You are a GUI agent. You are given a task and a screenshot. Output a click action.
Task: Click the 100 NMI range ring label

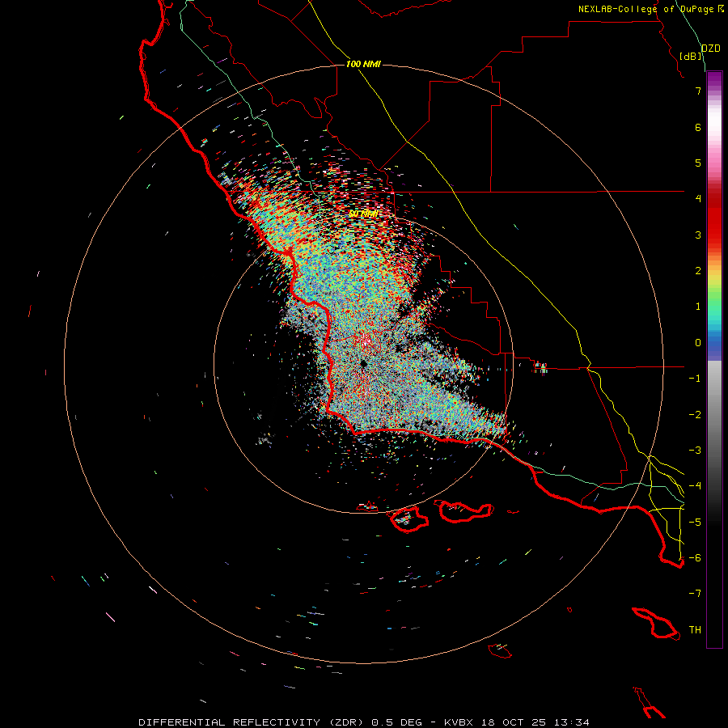tap(363, 64)
